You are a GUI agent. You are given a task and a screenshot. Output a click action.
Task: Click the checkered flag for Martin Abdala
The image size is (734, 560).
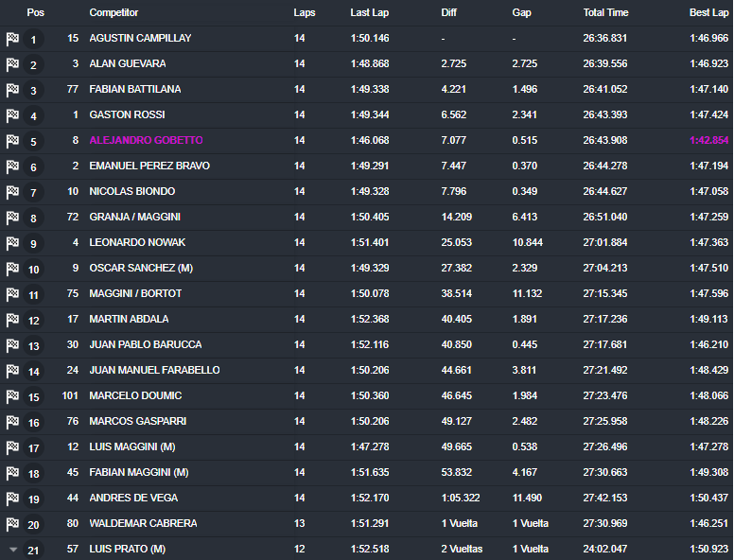point(12,320)
